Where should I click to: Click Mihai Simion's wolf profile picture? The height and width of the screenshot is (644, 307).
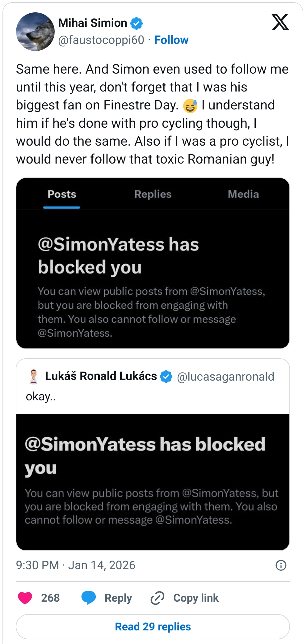pos(35,32)
